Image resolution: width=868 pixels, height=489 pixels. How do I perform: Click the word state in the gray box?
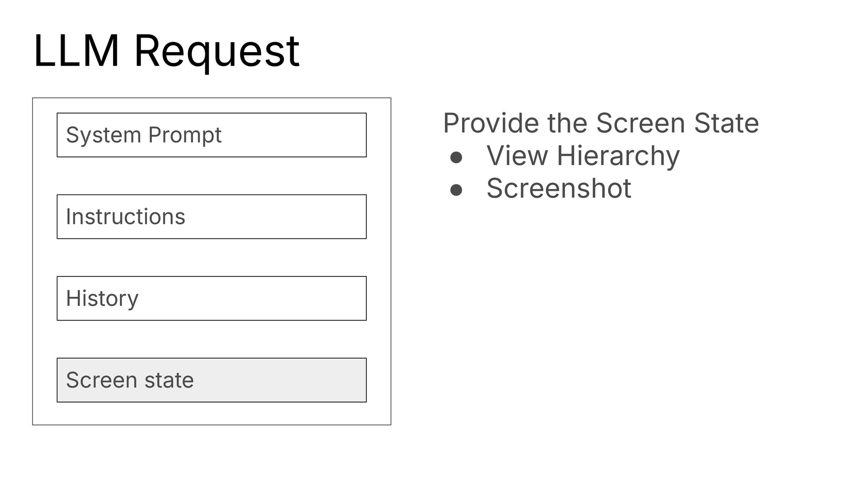pyautogui.click(x=169, y=380)
